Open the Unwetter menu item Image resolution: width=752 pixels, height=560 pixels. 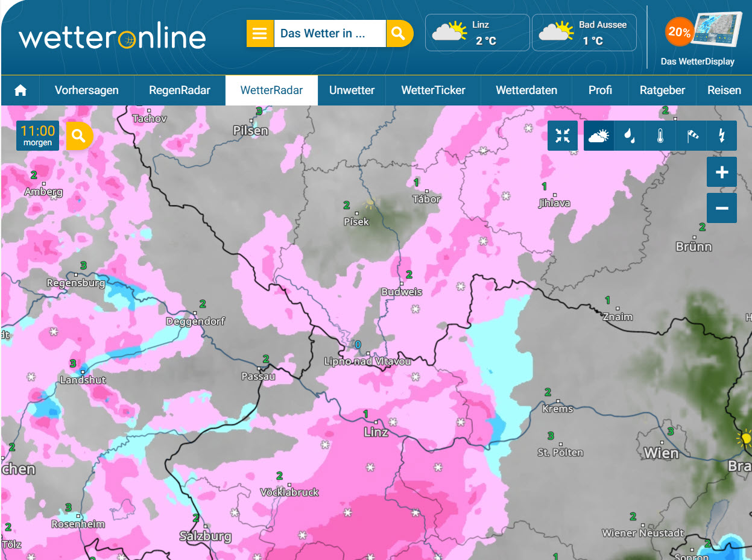(x=352, y=90)
